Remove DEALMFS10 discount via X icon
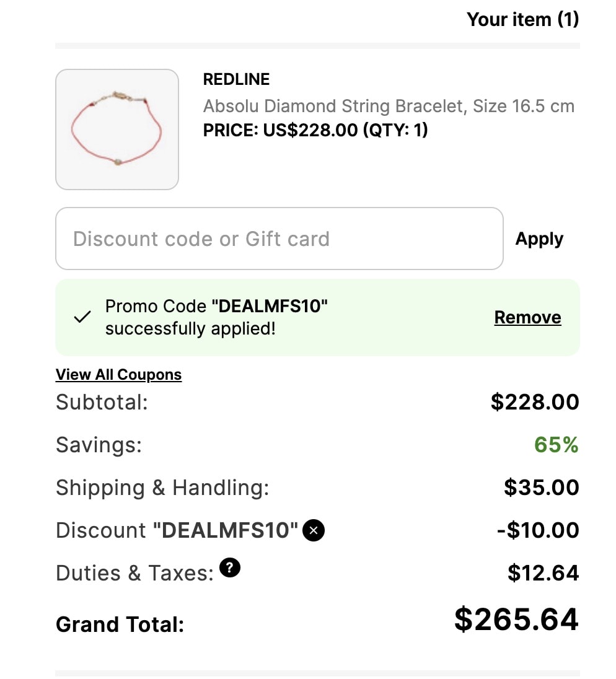Screen dimensions: 616x679 coord(314,530)
